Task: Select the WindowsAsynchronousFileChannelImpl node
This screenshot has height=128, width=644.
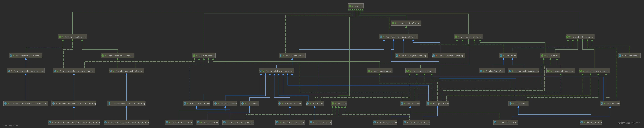Action: [x=26, y=103]
